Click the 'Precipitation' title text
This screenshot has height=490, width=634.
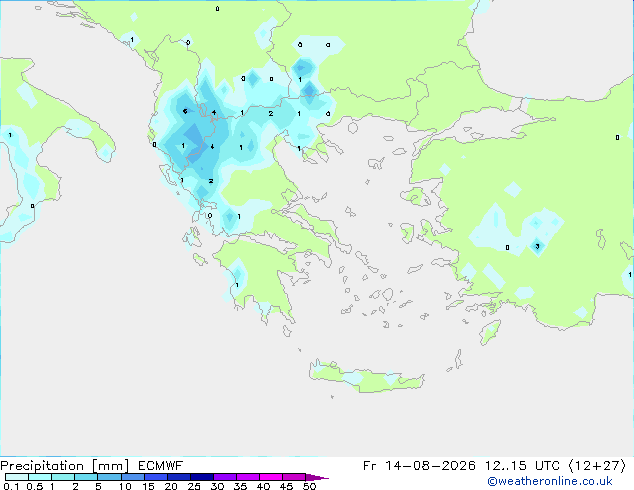pos(42,466)
